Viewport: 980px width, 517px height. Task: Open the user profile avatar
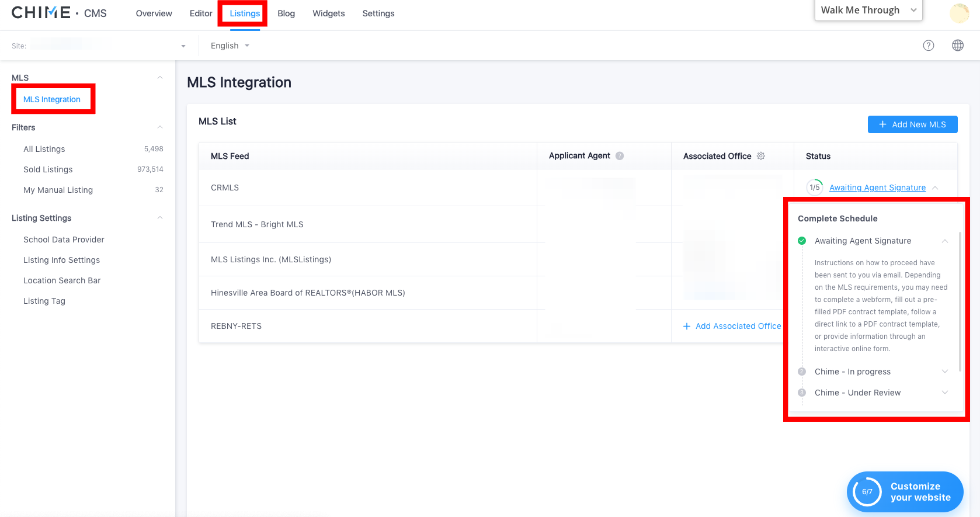point(959,13)
